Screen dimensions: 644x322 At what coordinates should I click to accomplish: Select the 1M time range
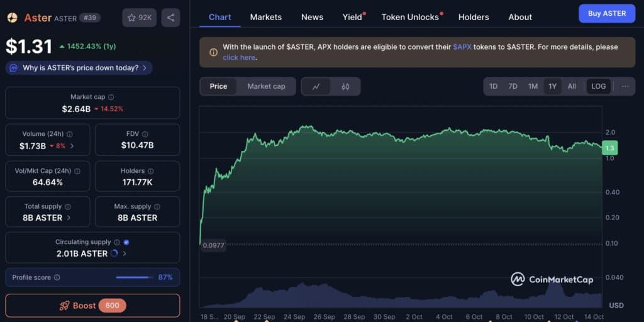(533, 86)
